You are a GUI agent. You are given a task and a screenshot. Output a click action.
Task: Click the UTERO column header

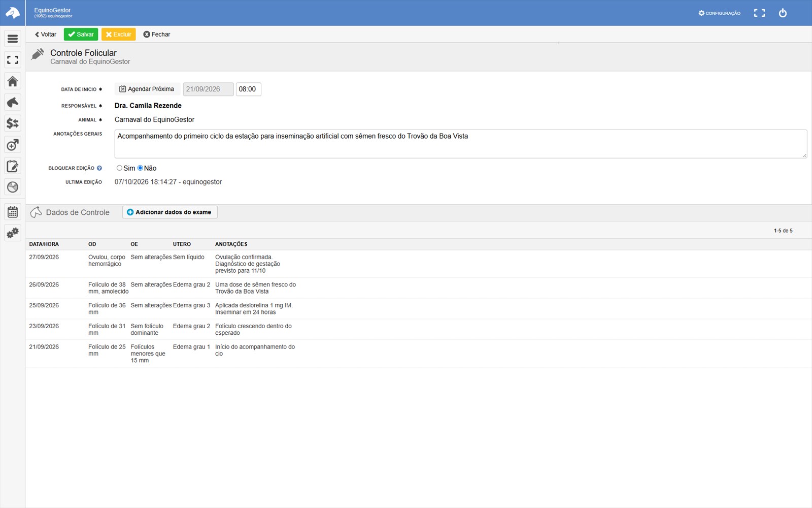point(182,244)
